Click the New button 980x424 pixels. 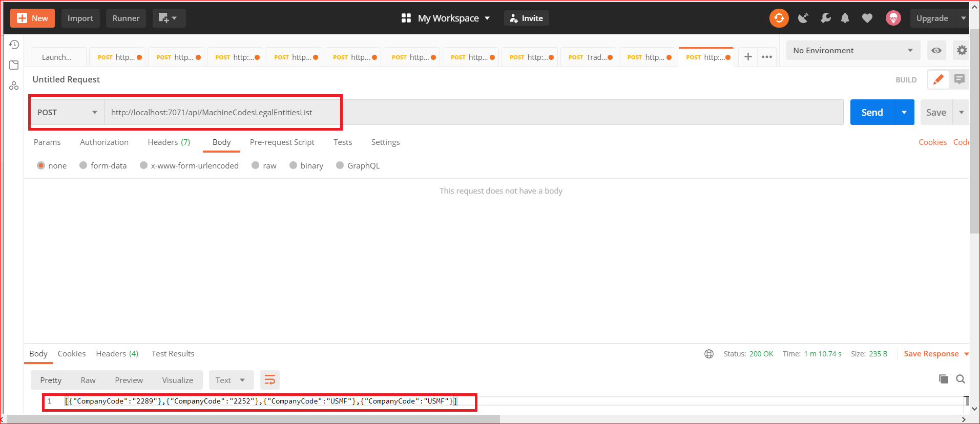[32, 18]
